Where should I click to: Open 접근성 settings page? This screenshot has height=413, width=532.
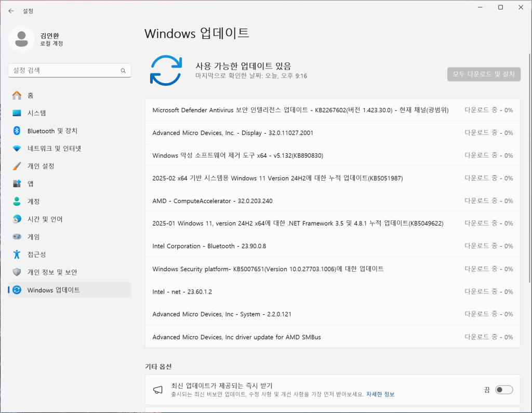click(70, 254)
